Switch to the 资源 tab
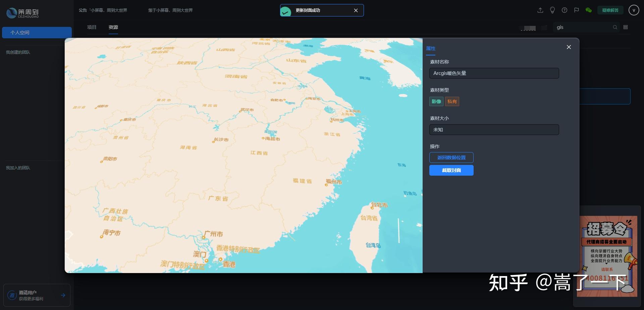Image resolution: width=644 pixels, height=310 pixels. click(113, 27)
